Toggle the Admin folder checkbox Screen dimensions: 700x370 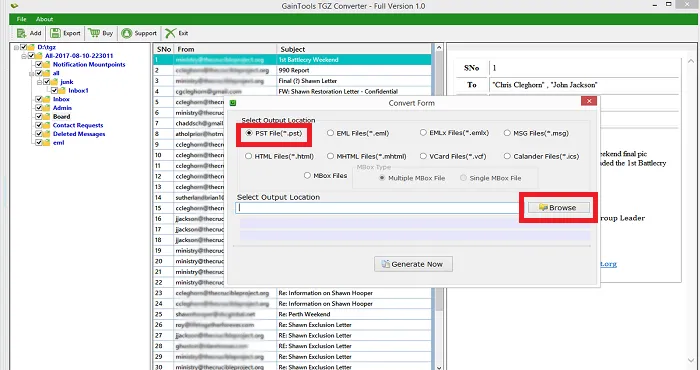click(39, 108)
